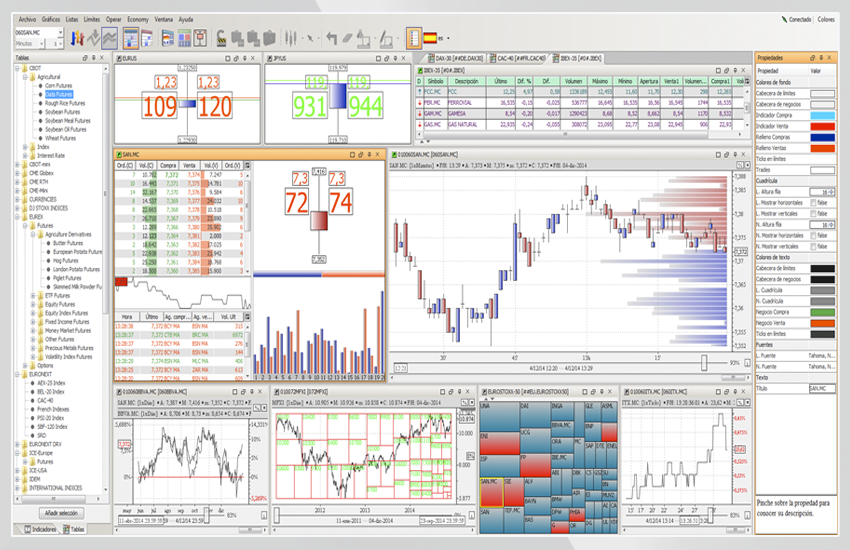Click the Añadir selección button

point(61,513)
